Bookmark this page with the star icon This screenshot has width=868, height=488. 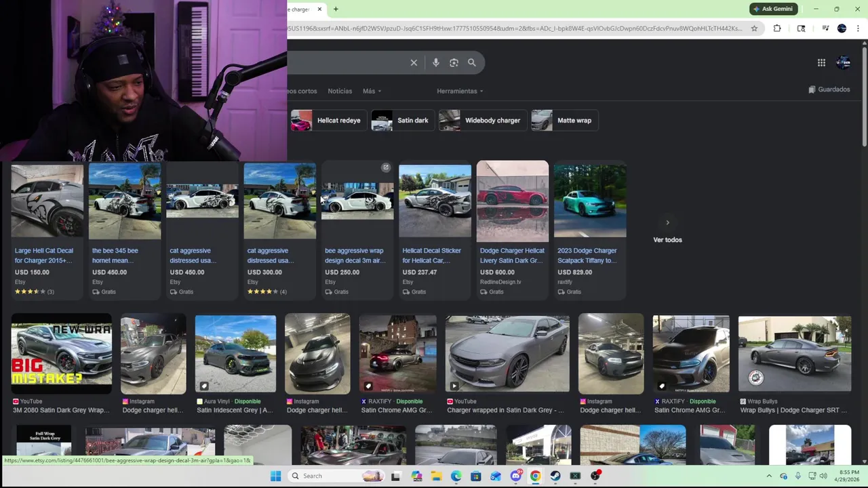754,28
